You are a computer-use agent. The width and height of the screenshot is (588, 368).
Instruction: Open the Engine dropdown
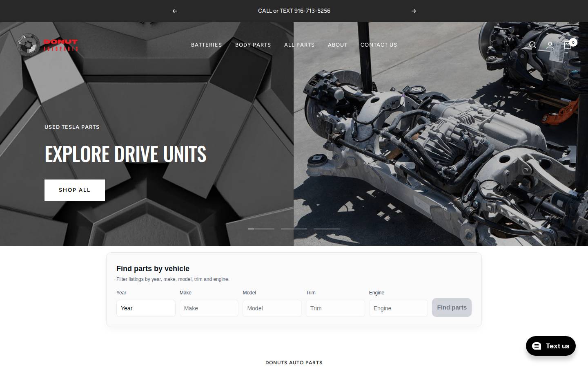coord(399,308)
